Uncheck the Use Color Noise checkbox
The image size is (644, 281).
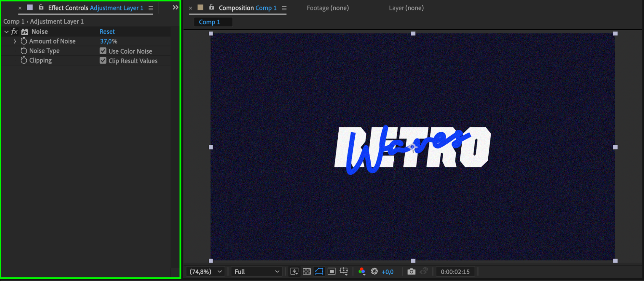tap(103, 51)
